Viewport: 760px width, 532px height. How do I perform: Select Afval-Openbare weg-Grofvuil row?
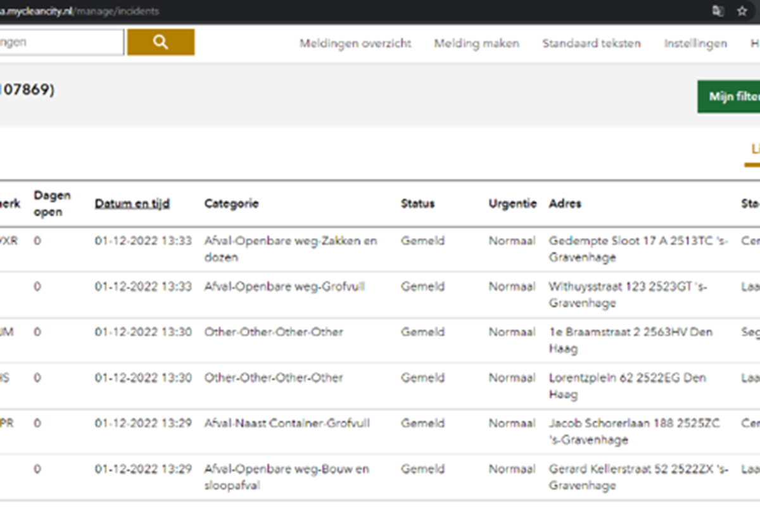[380, 295]
